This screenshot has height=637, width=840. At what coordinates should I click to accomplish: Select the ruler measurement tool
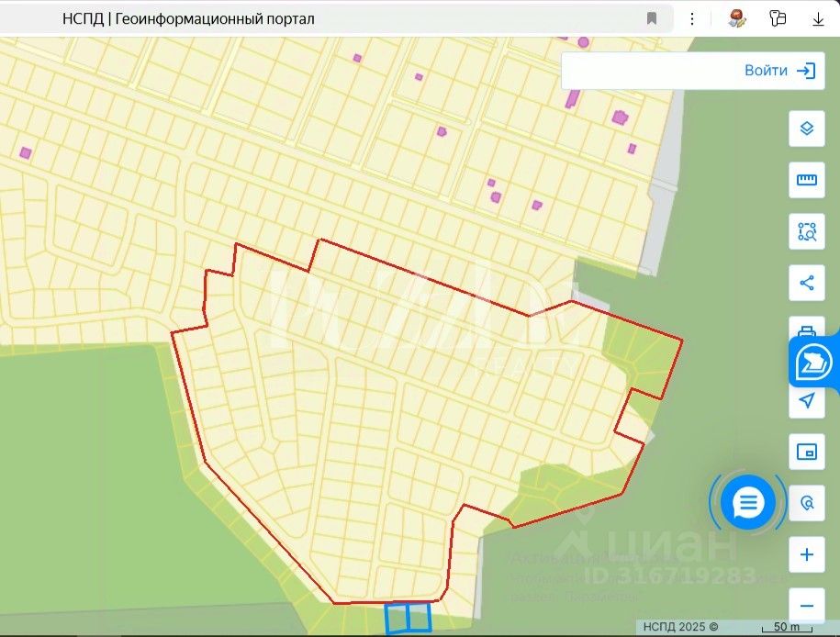tap(806, 180)
